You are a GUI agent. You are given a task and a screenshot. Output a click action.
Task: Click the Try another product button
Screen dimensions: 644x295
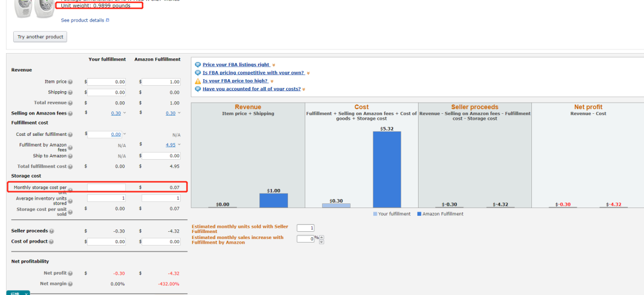40,37
